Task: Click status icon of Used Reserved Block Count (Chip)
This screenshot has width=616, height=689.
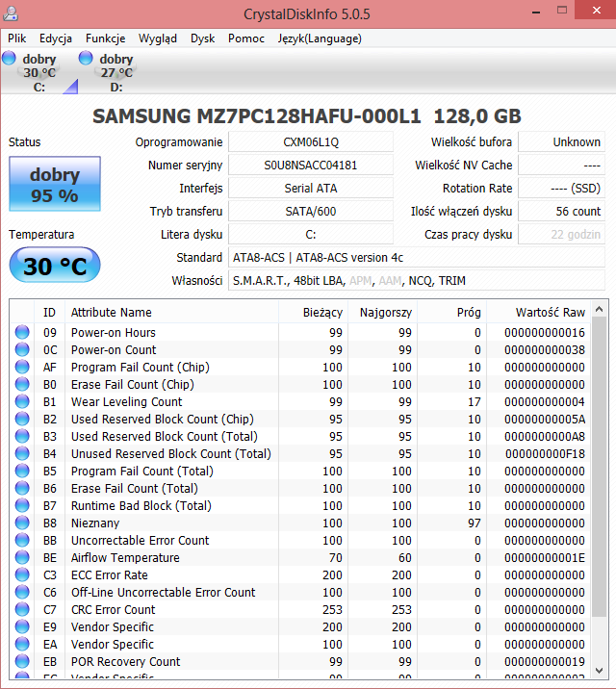Action: pos(22,419)
